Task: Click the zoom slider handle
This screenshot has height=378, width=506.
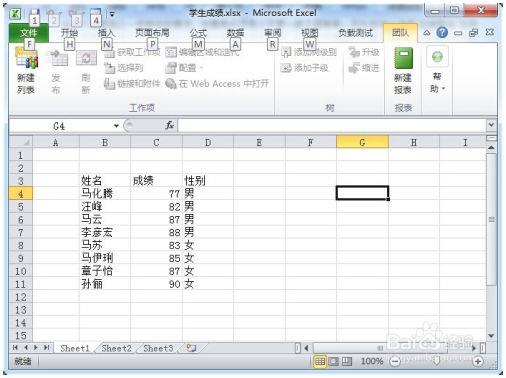Action: 436,361
